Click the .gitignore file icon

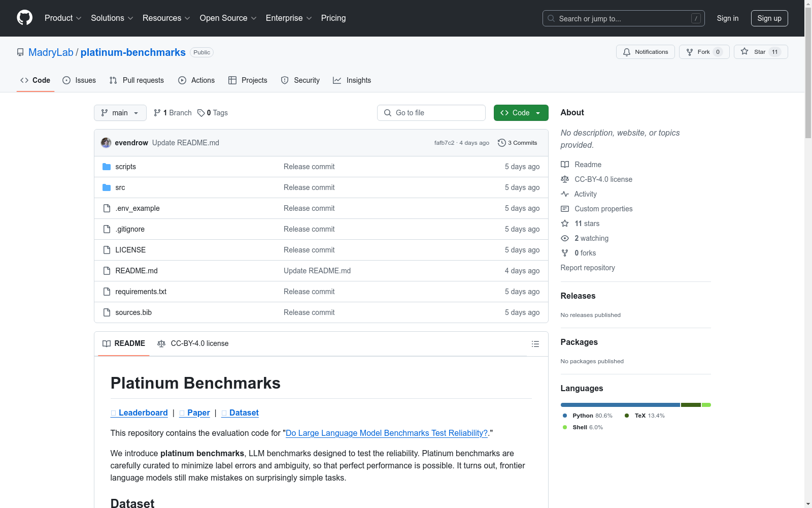[107, 229]
